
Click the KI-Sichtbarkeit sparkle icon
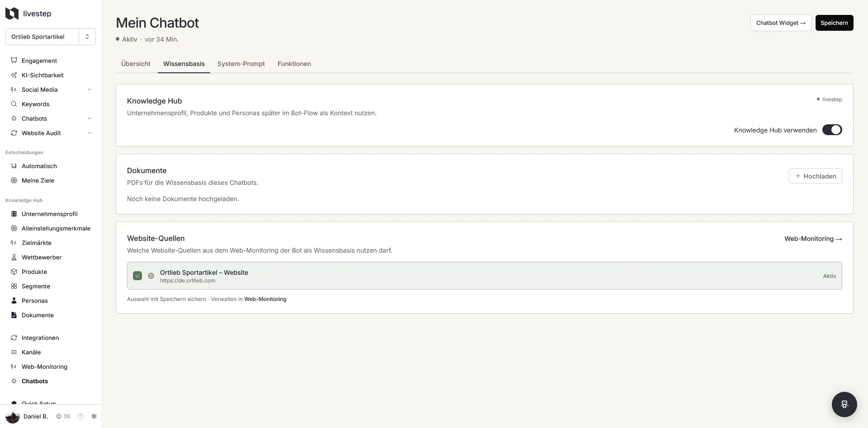[x=14, y=75]
